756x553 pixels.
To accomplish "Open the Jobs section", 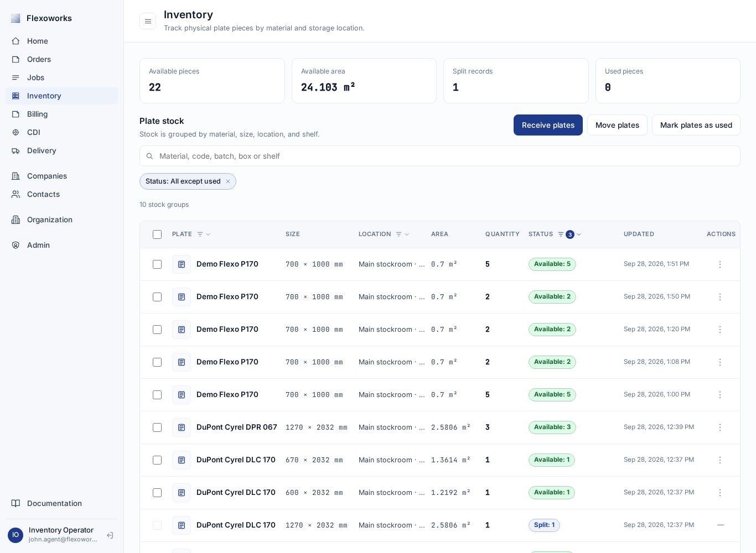I will coord(61,77).
